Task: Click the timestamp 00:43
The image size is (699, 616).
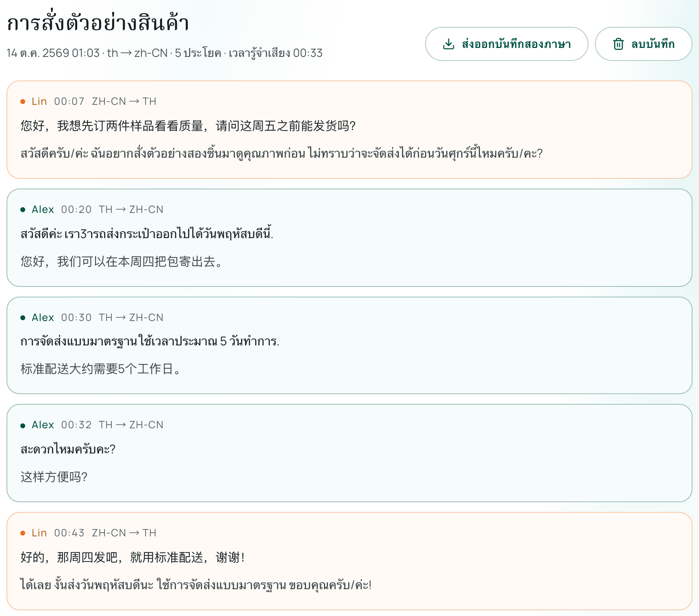Action: tap(69, 533)
